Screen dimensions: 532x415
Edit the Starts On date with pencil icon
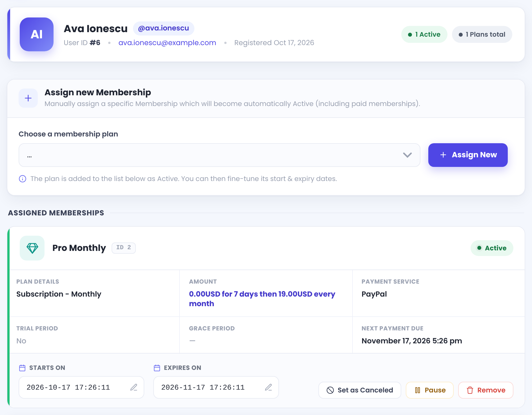click(x=134, y=387)
